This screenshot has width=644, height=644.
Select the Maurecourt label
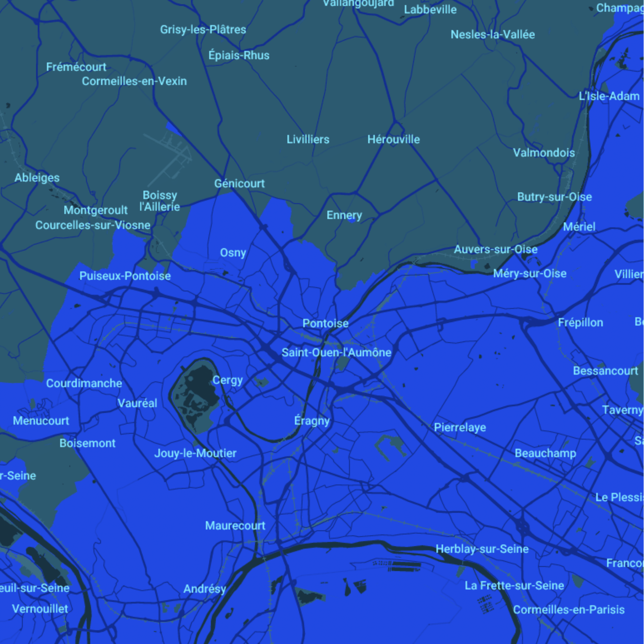235,526
